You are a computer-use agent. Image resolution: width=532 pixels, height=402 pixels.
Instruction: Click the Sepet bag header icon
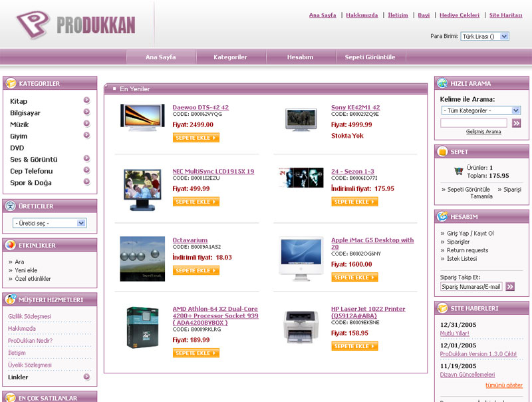(442, 152)
